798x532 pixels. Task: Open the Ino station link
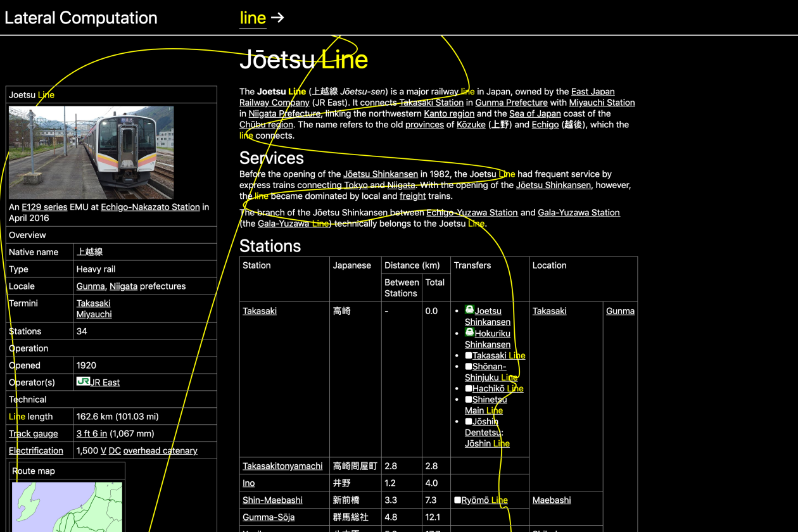coord(249,483)
